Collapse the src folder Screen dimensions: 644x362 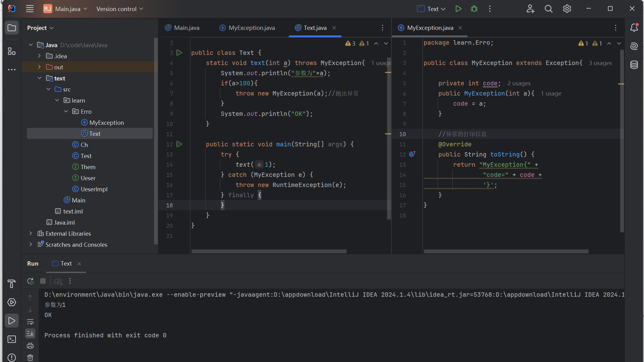tap(48, 89)
